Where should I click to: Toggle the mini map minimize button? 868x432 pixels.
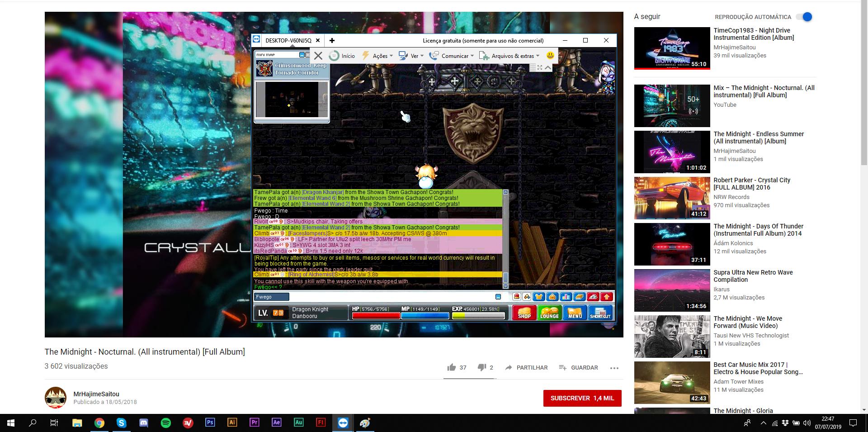(x=302, y=55)
